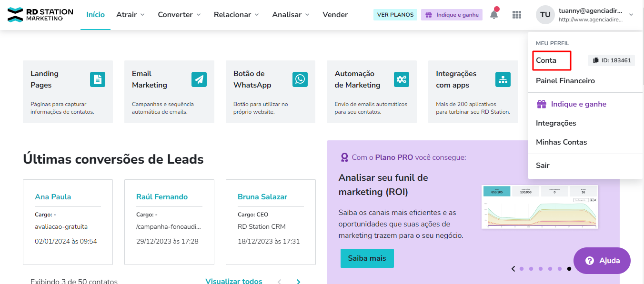Open the Landing Pages card
Viewport: 644px width, 284px height.
pos(68,92)
